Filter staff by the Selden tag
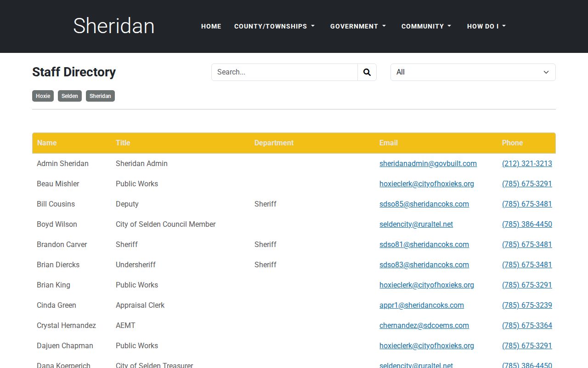Screen dimensions: 588x368 (x=70, y=96)
